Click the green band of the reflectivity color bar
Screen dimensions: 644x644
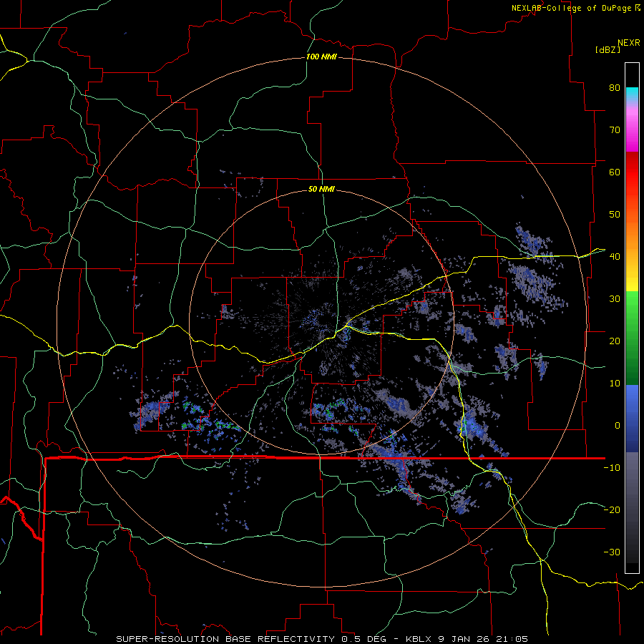tap(632, 338)
